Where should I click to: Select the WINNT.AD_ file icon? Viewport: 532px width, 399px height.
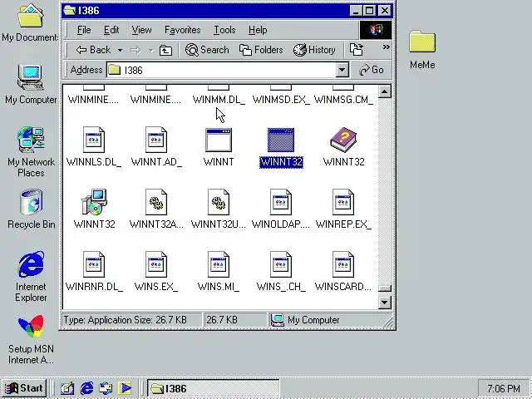pos(156,140)
